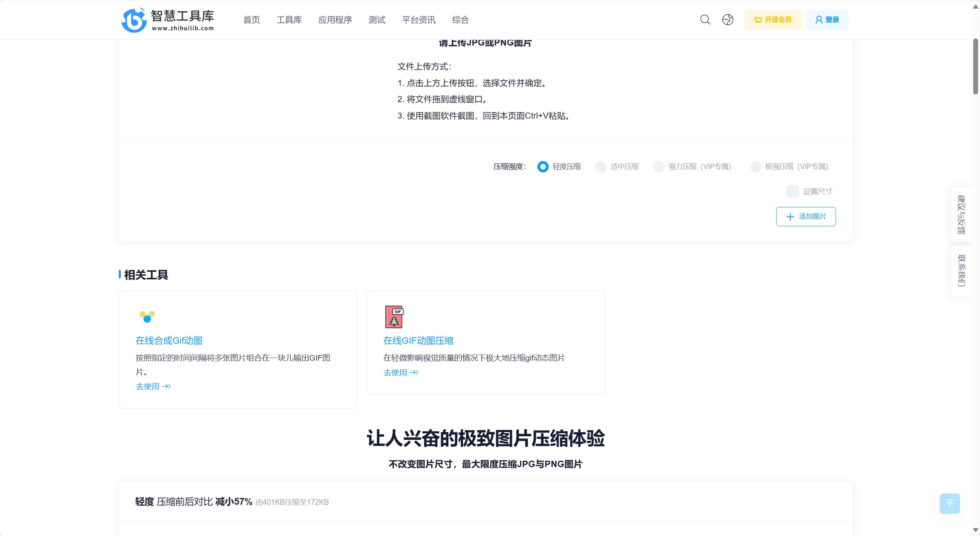
Task: Click 去使用 under 在线合成Gif动图
Action: (153, 387)
